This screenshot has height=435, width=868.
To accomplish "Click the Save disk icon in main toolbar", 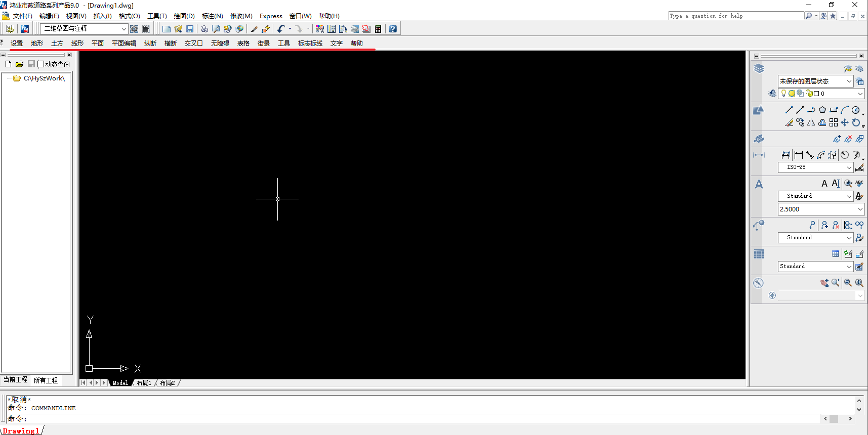I will coord(190,29).
